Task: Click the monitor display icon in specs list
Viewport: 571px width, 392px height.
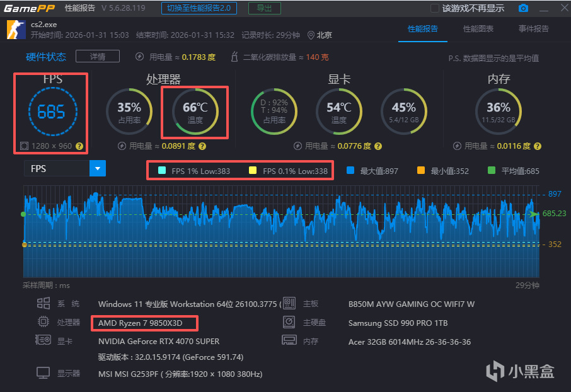Action: pos(43,373)
